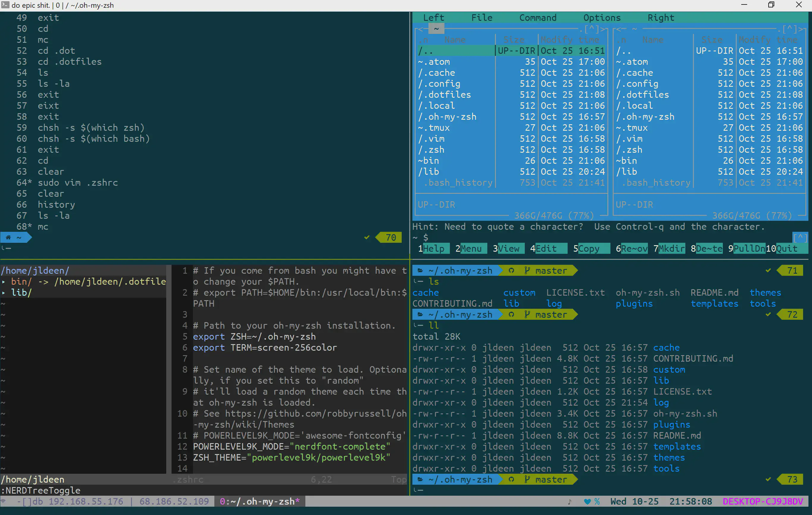Click the wifi icon in tmux status bar

coord(3,501)
